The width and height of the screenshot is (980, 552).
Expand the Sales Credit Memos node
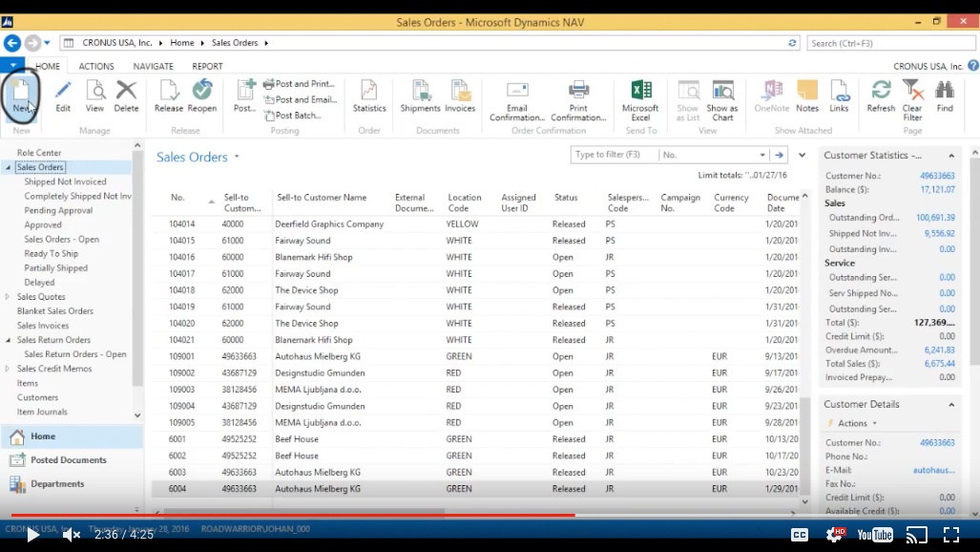tap(8, 369)
